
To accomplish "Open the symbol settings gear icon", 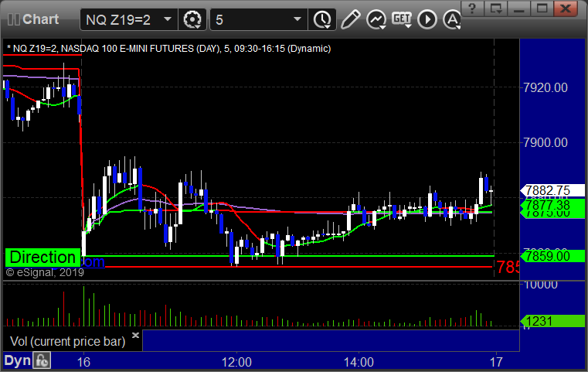I will coord(192,19).
